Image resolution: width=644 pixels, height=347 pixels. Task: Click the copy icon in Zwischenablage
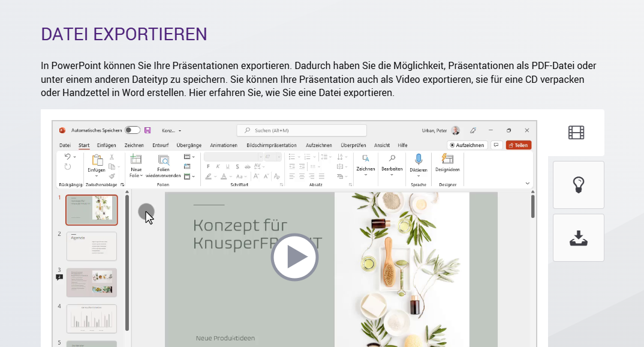click(x=112, y=166)
